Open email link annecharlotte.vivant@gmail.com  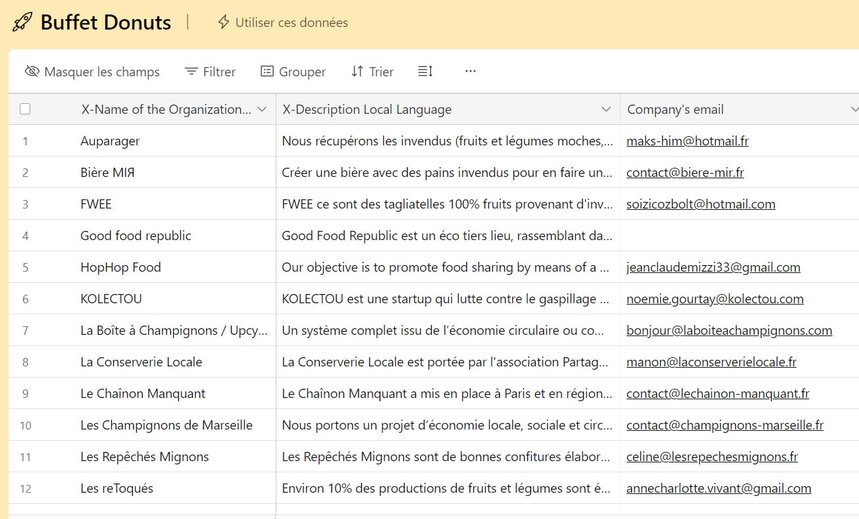719,488
